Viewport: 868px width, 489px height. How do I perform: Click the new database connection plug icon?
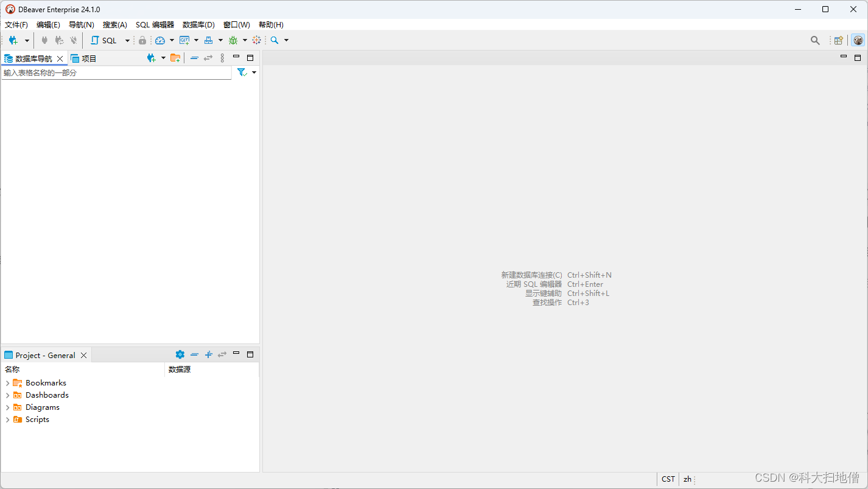tap(13, 40)
